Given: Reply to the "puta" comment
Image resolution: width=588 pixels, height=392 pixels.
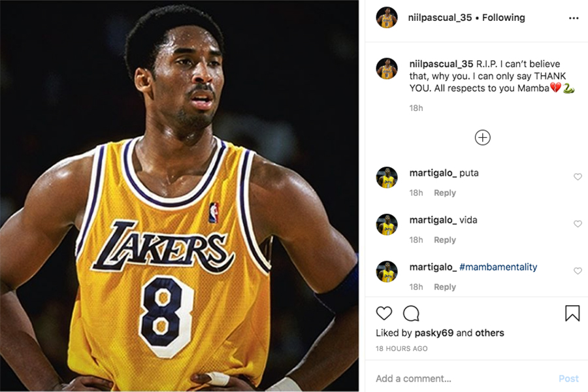Looking at the screenshot, I should (x=445, y=193).
